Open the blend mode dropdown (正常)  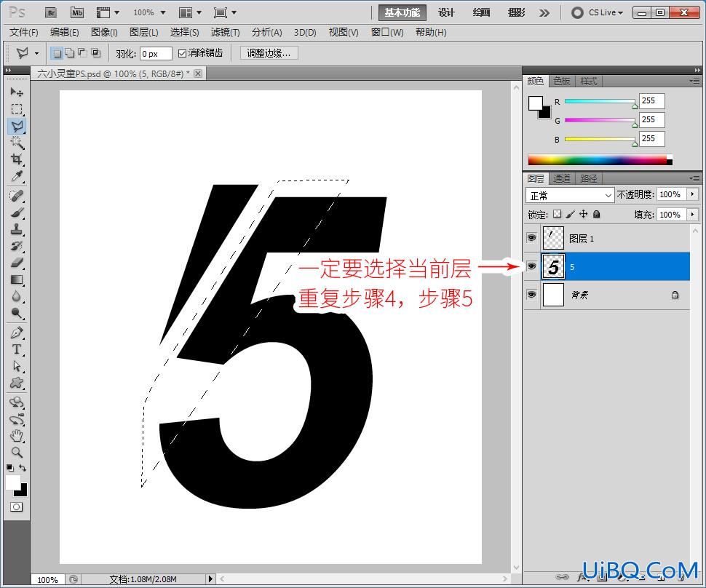click(x=570, y=196)
